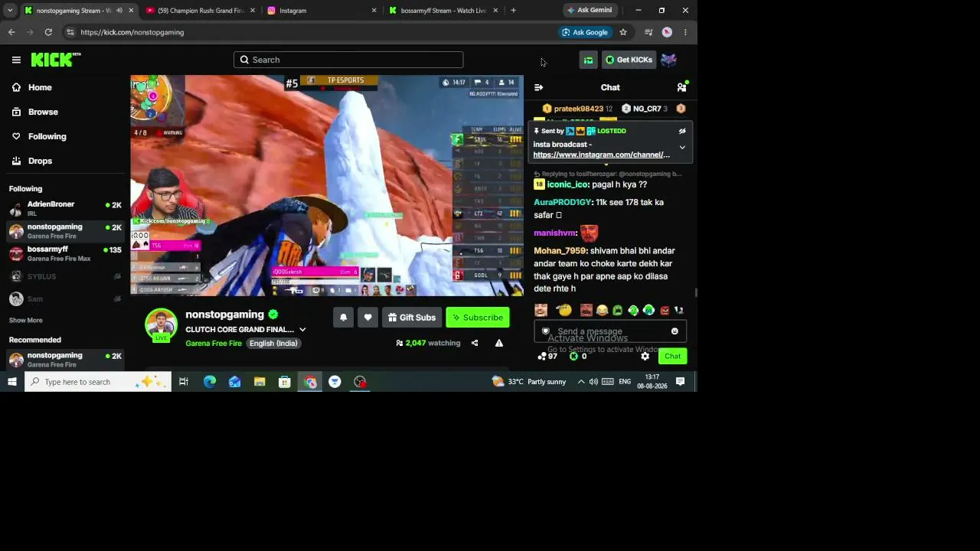Open the Kick sidebar hamburger menu
The image size is (980, 551).
click(x=16, y=60)
